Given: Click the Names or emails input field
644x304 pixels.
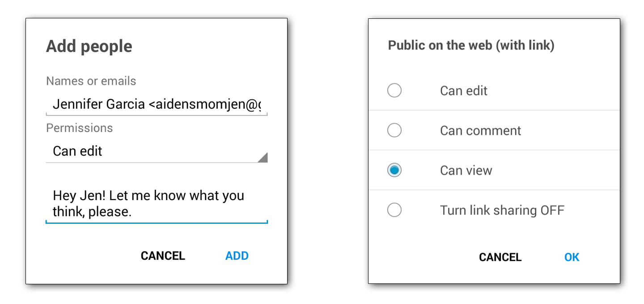Looking at the screenshot, I should point(157,105).
